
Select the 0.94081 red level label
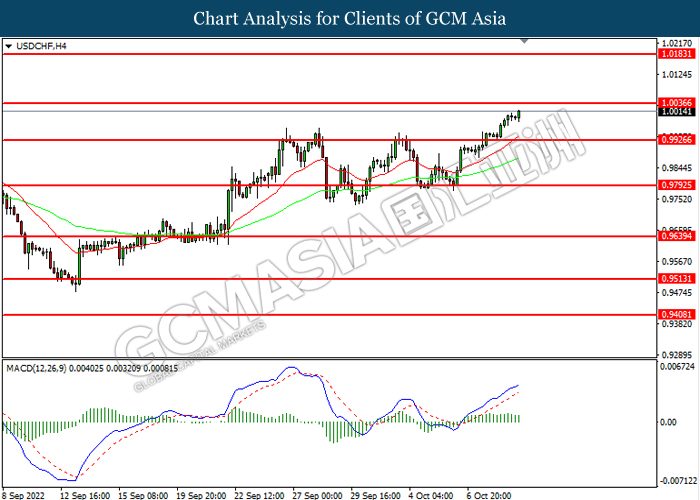[x=677, y=315]
